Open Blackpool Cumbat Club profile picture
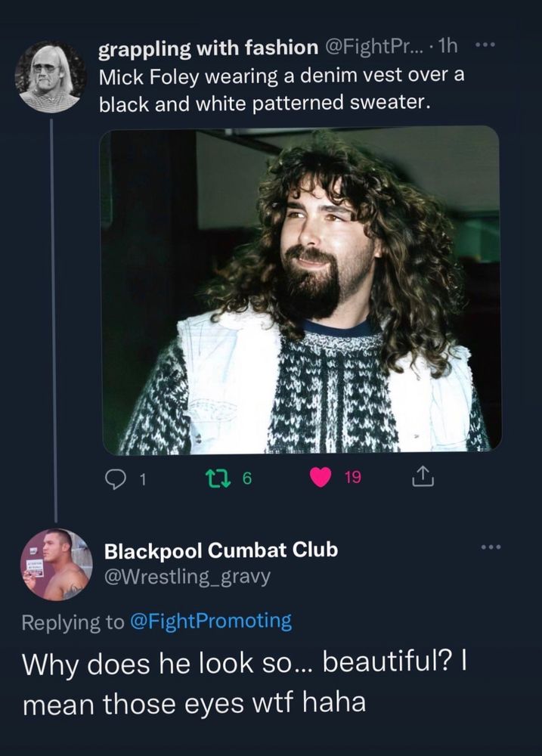542x756 pixels. point(57,565)
